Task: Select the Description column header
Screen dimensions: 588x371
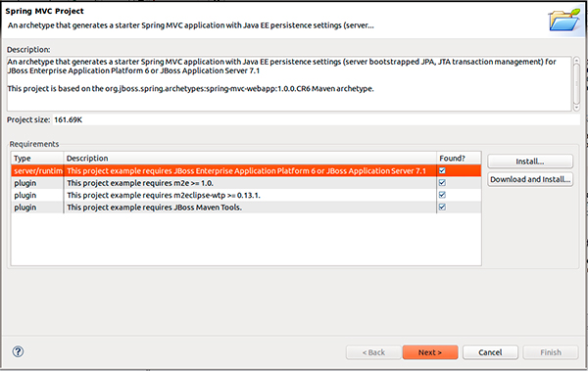Action: coord(250,159)
